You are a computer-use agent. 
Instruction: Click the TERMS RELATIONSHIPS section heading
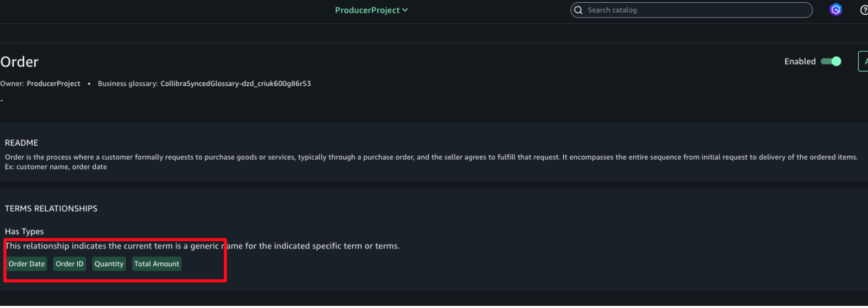coord(51,208)
